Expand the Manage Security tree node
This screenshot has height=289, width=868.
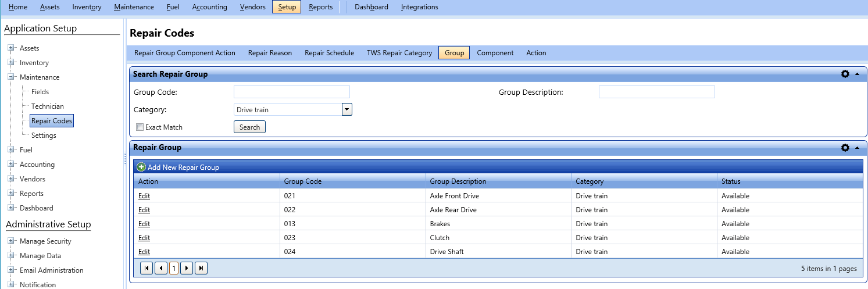(11, 241)
